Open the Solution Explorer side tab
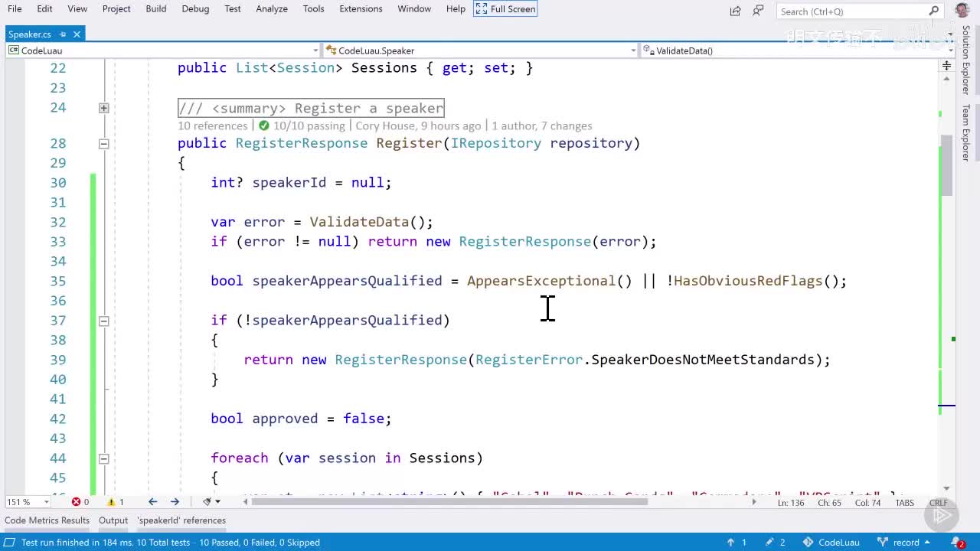The image size is (980, 551). pyautogui.click(x=966, y=60)
